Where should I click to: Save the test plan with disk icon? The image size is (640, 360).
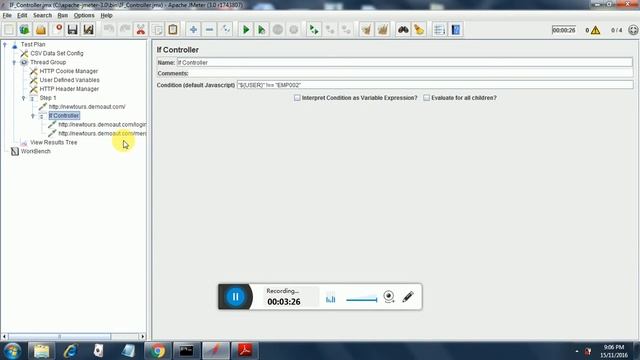pos(73,29)
